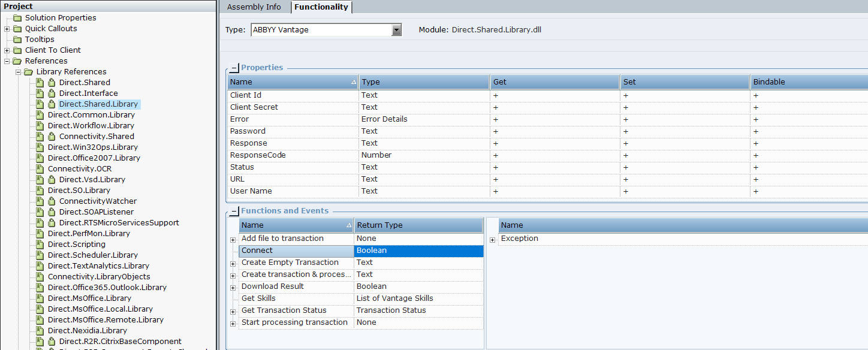Expand the Exception item

click(493, 239)
